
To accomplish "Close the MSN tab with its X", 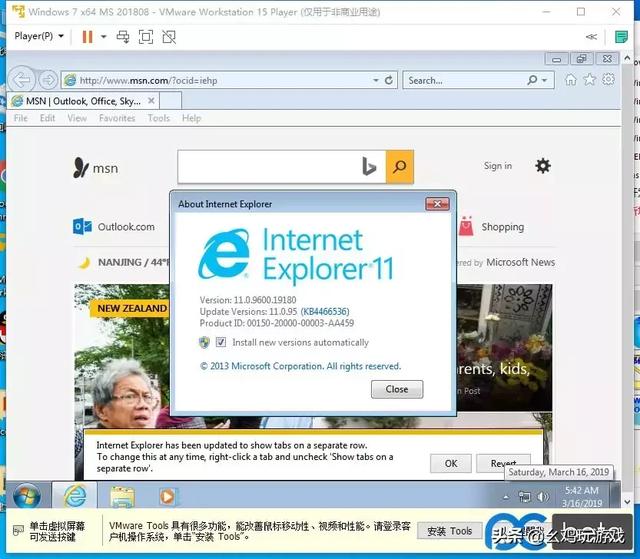I will [x=151, y=100].
